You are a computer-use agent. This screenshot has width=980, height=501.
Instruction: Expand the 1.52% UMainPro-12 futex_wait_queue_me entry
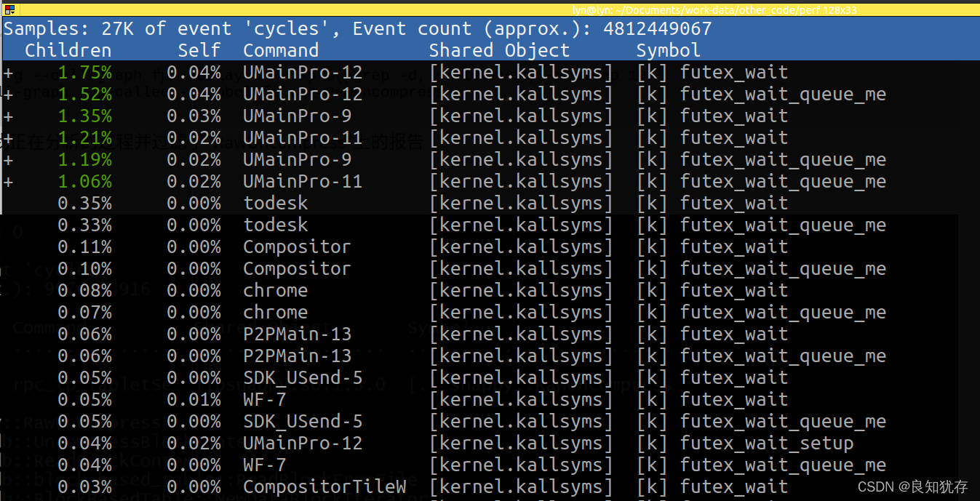(x=8, y=95)
